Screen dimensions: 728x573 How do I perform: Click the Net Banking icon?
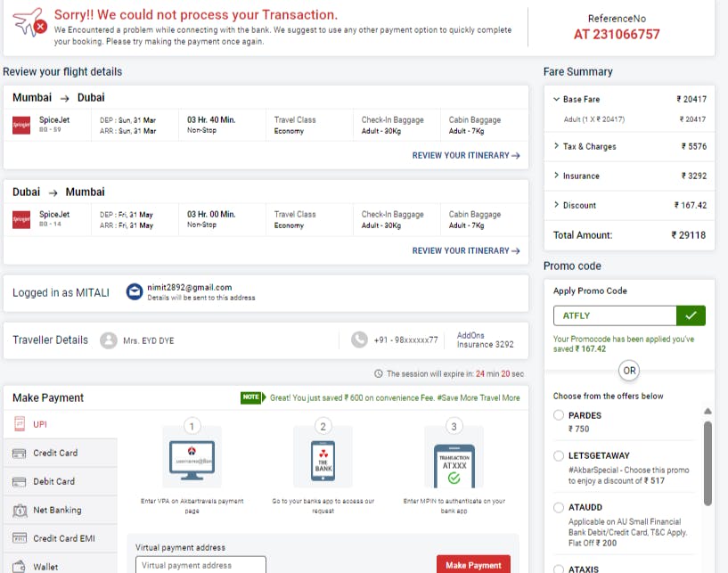pyautogui.click(x=20, y=510)
